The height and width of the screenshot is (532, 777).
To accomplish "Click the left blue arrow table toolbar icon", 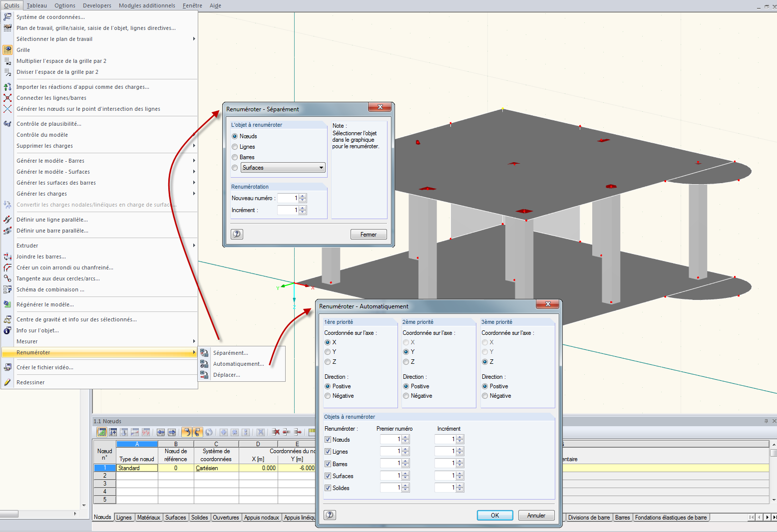I will pyautogui.click(x=161, y=432).
